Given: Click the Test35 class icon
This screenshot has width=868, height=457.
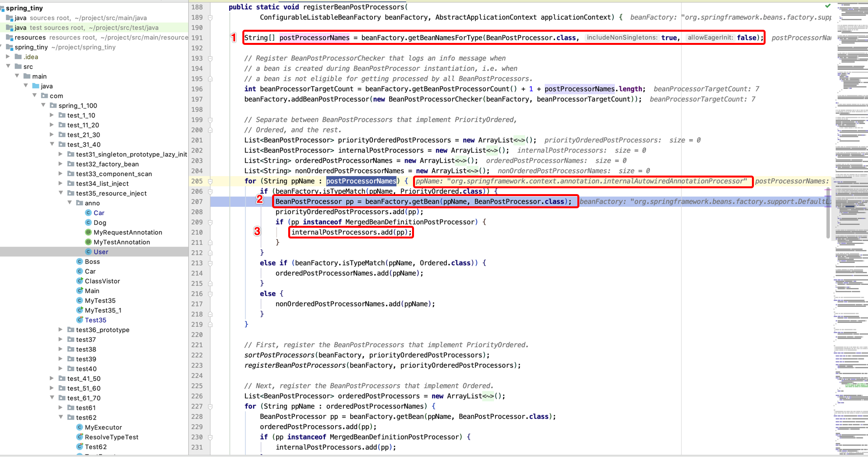Looking at the screenshot, I should [x=79, y=320].
